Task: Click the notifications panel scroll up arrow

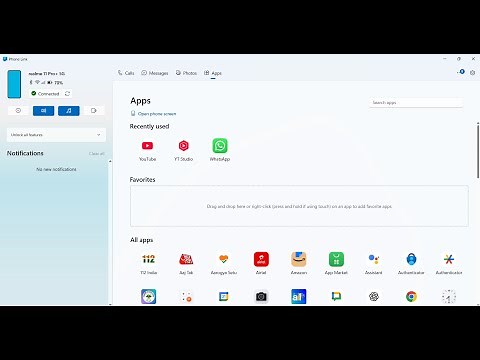Action: point(110,161)
